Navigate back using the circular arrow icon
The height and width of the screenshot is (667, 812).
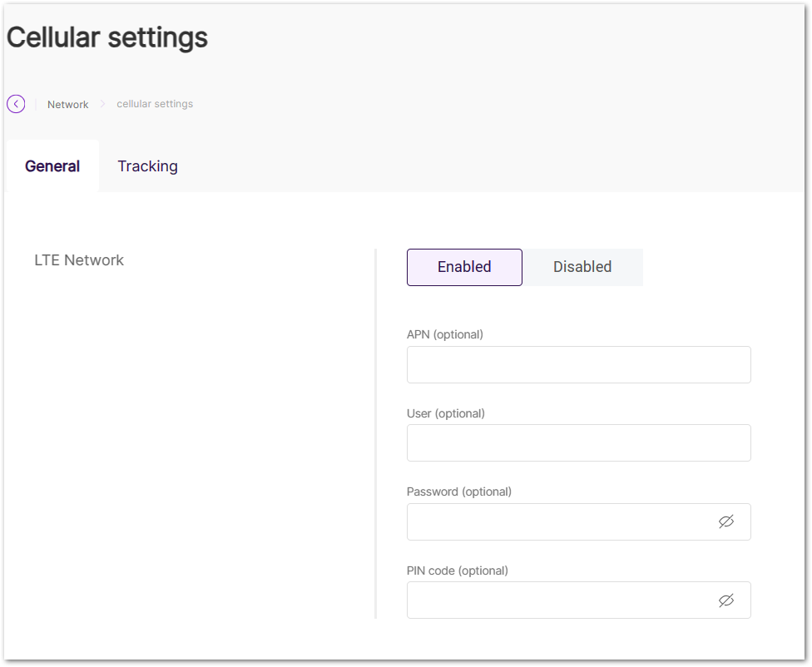[x=16, y=103]
